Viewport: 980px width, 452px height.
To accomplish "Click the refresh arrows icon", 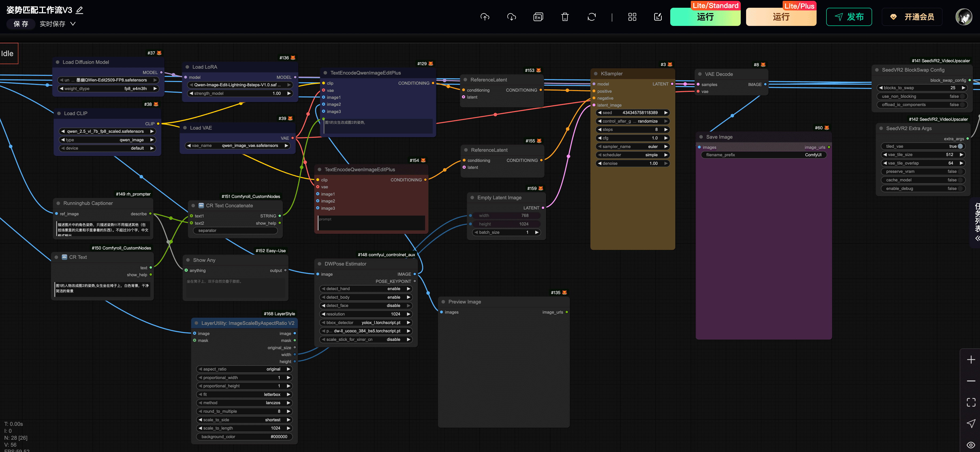I will point(591,17).
